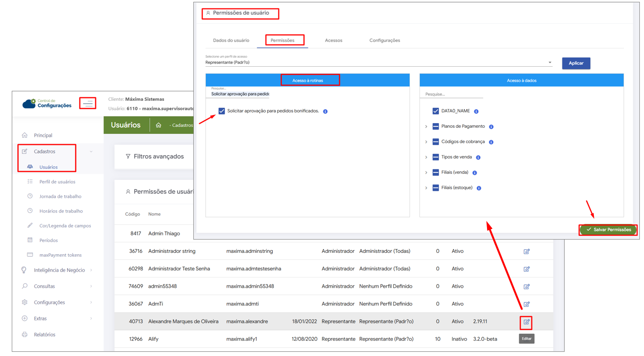Viewport: 644px width, 356px height.
Task: Click the hamburger menu icon
Action: (88, 103)
